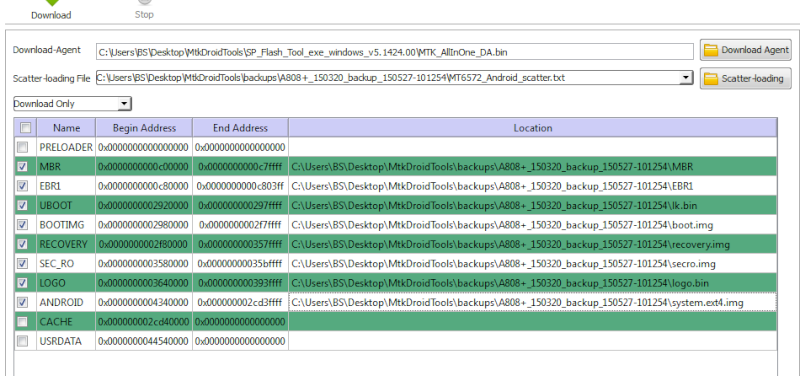The image size is (800, 376).
Task: Click the Scatter-loading File path field
Action: 388,78
